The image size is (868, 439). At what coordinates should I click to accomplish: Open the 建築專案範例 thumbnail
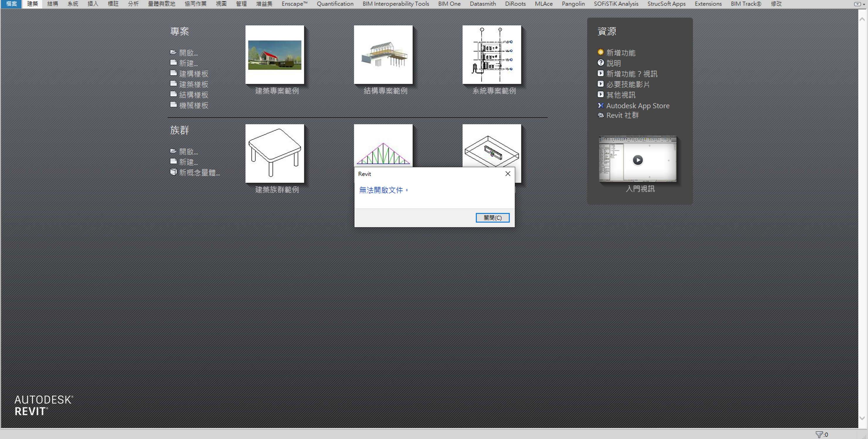(x=275, y=54)
